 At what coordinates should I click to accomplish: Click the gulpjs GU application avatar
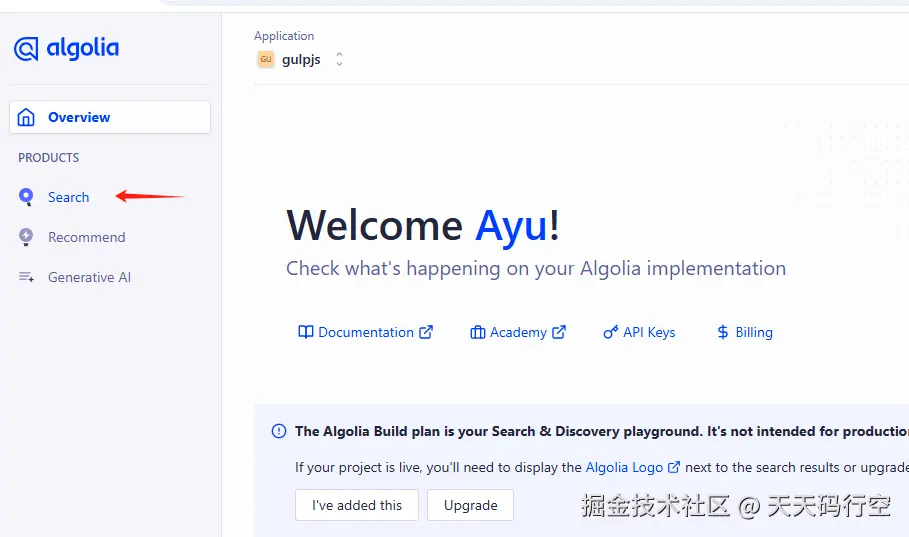266,59
